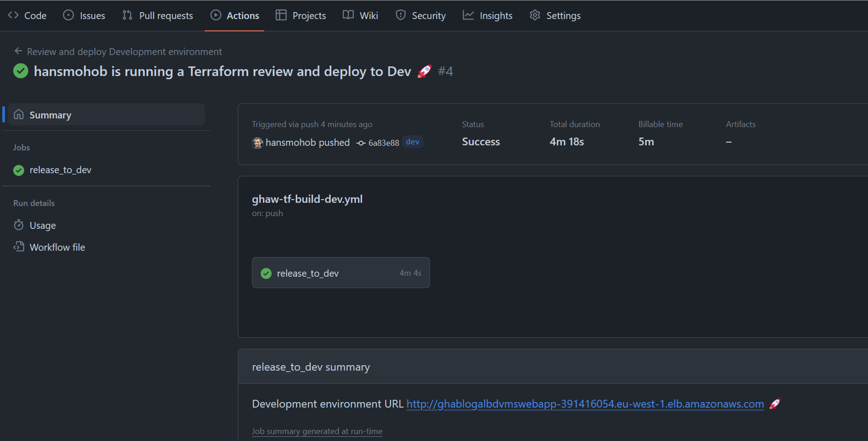
Task: Open the release_to_dev card in the workflow graph
Action: coord(341,273)
